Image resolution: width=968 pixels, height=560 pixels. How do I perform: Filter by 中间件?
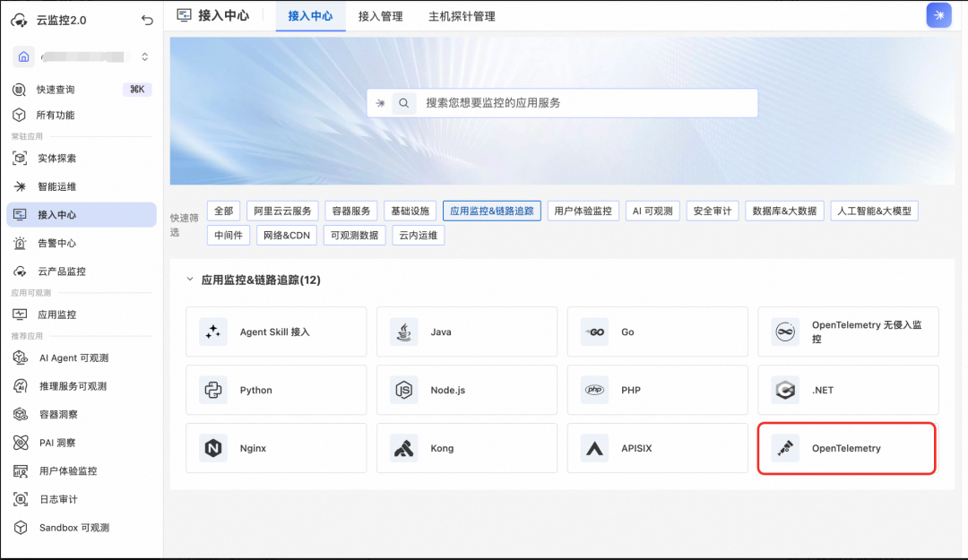click(229, 236)
